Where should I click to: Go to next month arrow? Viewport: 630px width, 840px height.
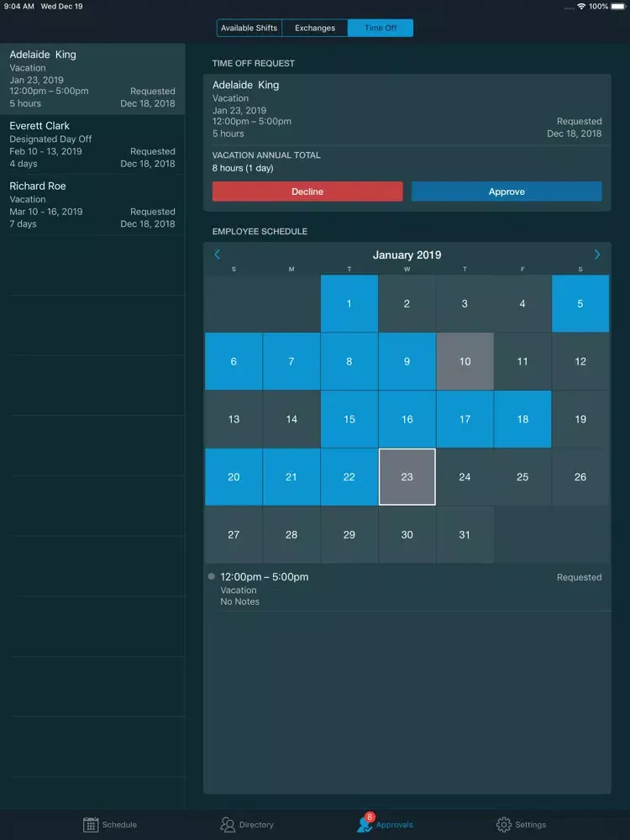(x=597, y=255)
